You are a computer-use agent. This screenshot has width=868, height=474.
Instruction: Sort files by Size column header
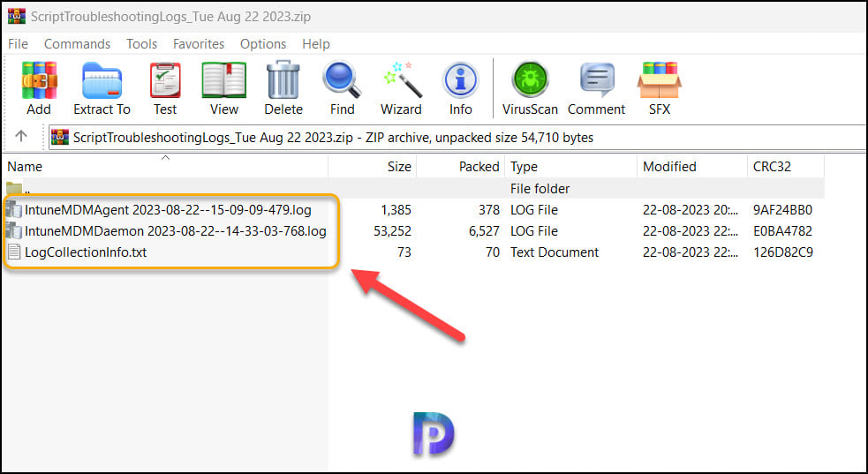point(373,167)
